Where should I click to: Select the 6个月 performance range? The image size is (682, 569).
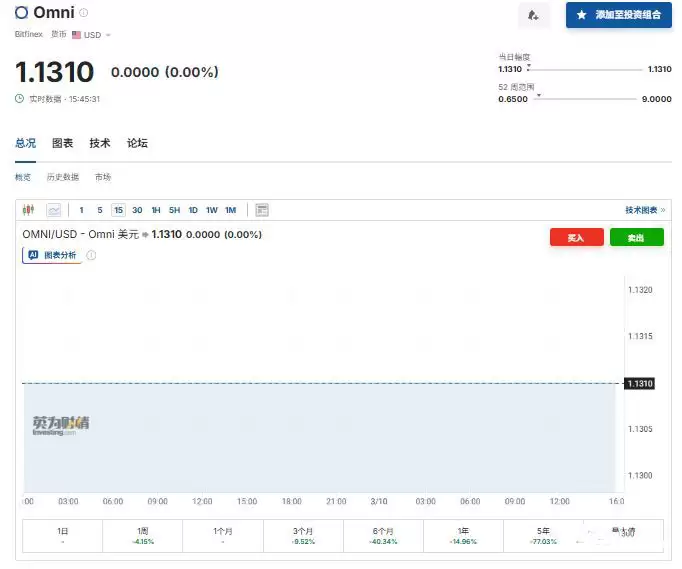tap(383, 535)
